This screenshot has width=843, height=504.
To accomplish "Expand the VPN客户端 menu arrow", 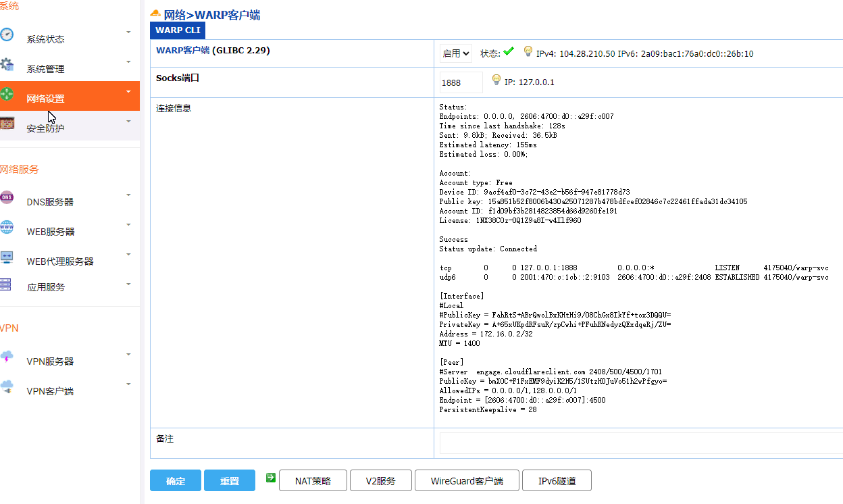I will click(x=128, y=384).
